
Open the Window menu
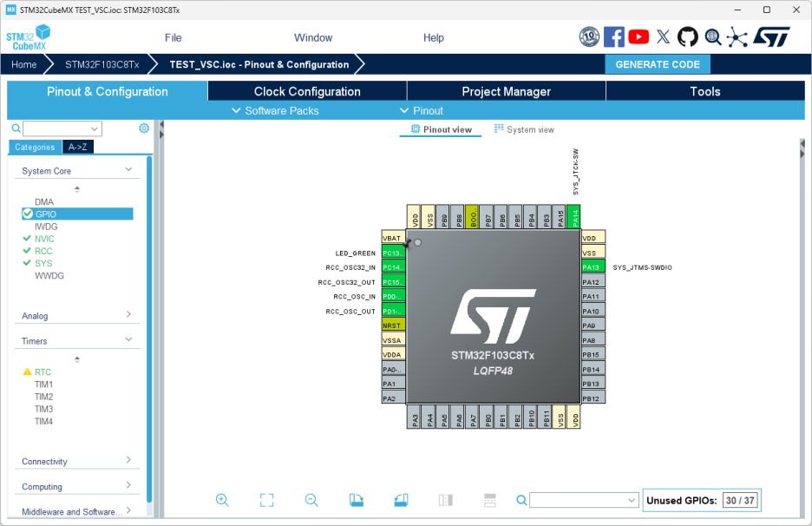coord(313,38)
